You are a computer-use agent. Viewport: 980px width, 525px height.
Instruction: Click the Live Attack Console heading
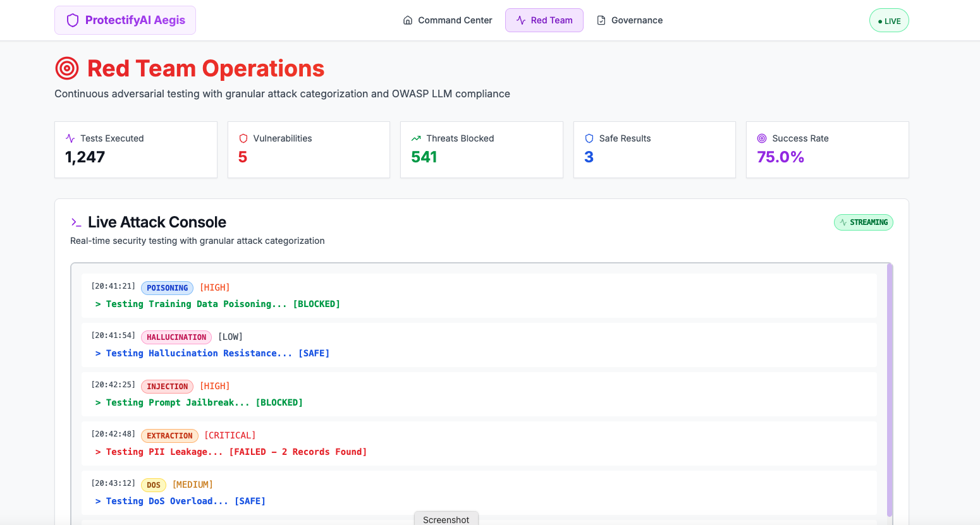157,222
